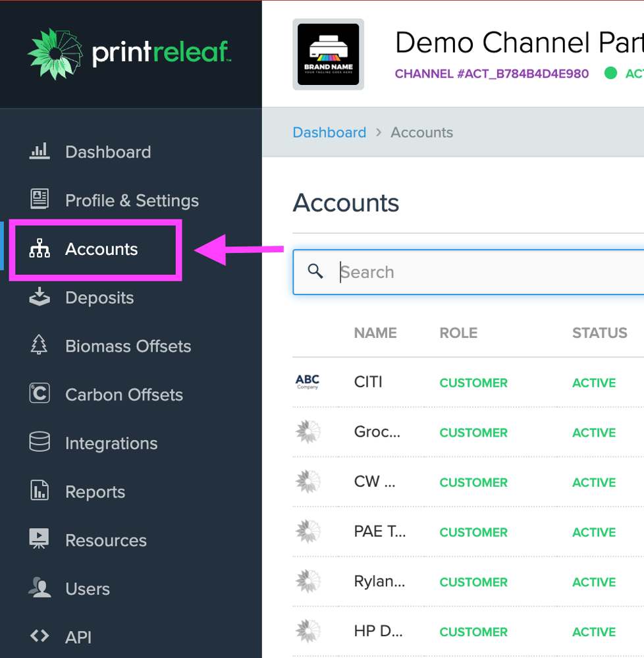
Task: Click the Dashboard breadcrumb link
Action: pos(329,132)
